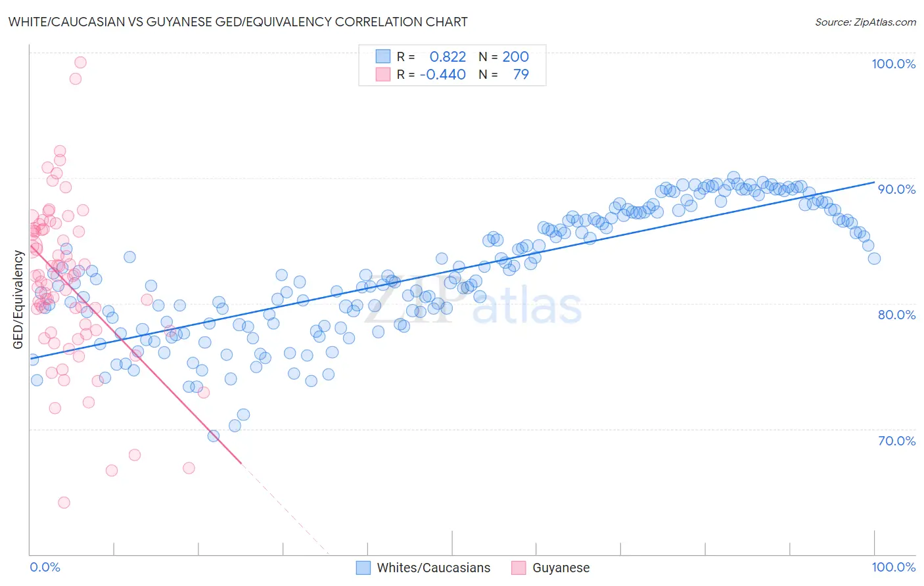
Task: Click the GED/Equivalency y-axis label
Action: 18,300
